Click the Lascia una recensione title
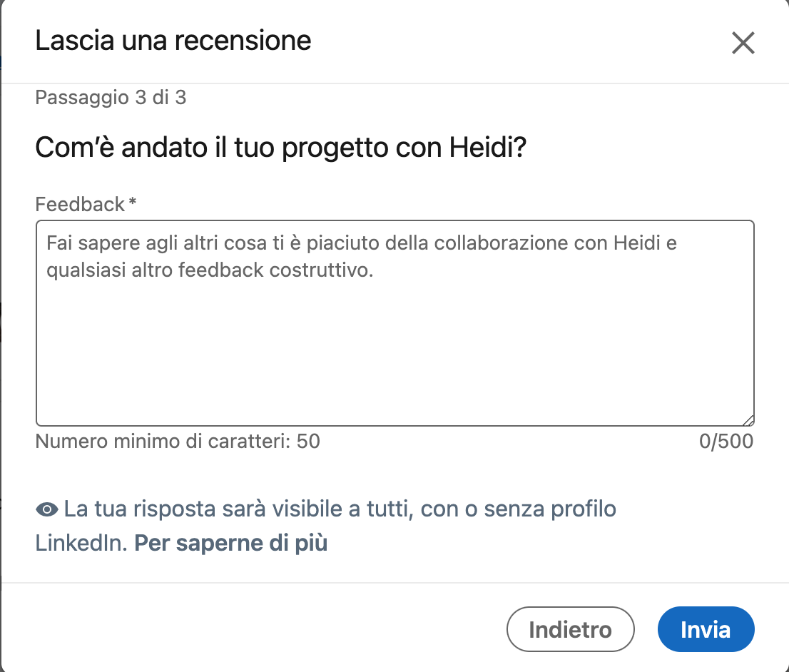789x672 pixels. tap(173, 41)
